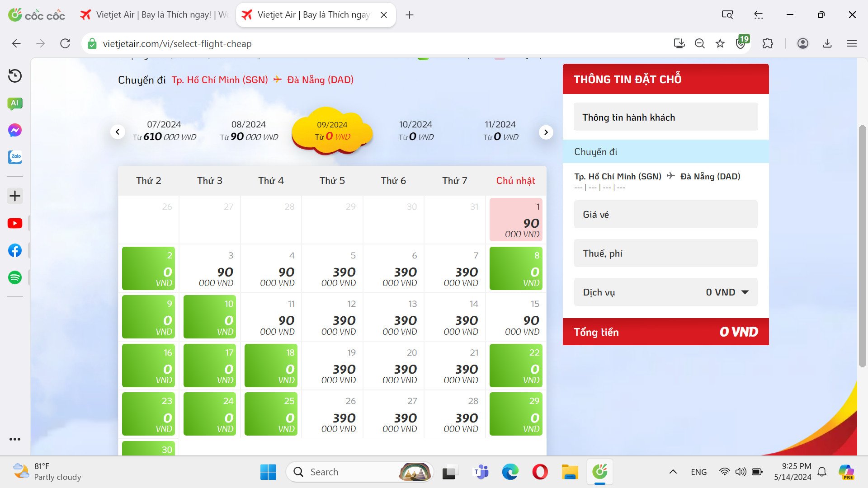Open Facebook sidebar shortcut
This screenshot has height=488, width=868.
click(x=15, y=250)
